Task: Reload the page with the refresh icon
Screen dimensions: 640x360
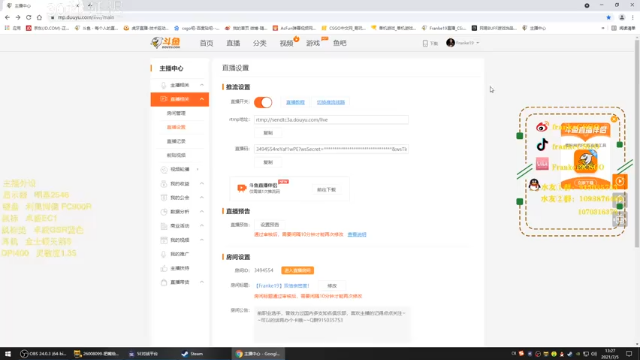Action: pos(29,18)
